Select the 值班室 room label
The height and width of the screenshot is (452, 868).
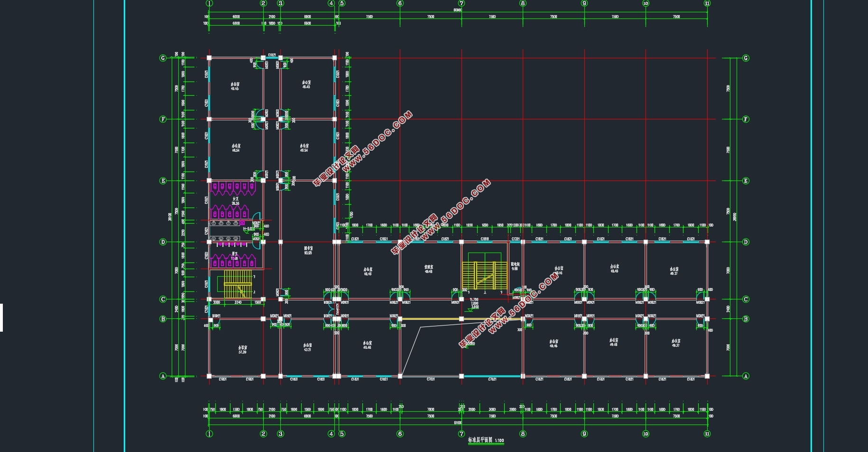[428, 269]
